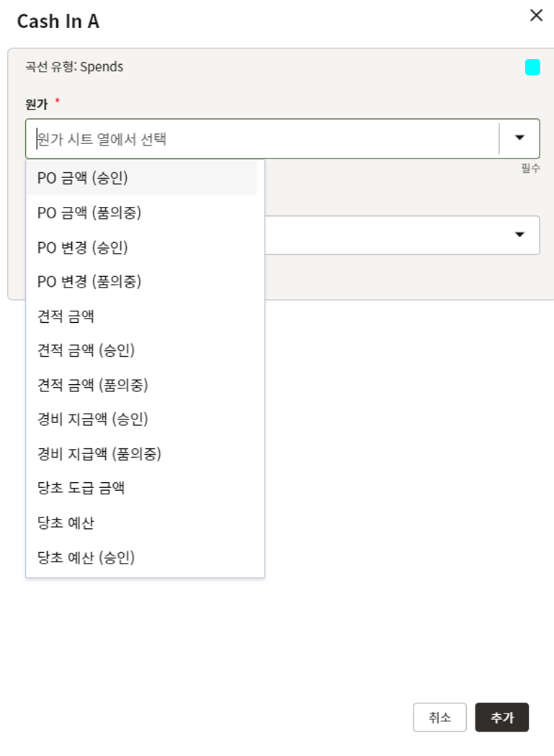
Task: Select 경비 지급액 (승인) entry
Action: pos(92,419)
